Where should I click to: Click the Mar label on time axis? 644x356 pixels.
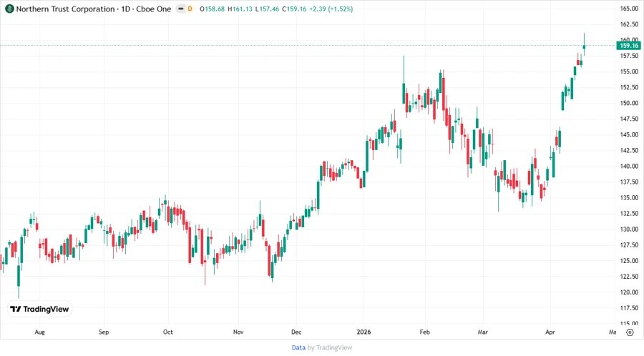tap(482, 332)
